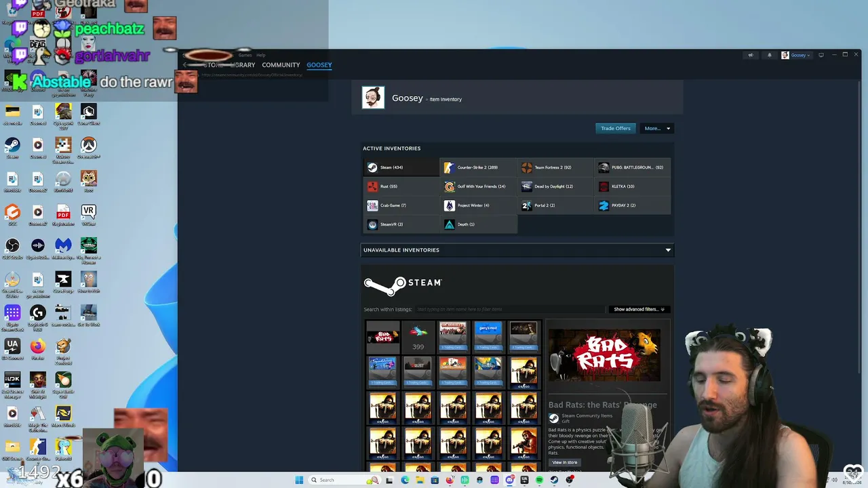Open the Windows Start menu
This screenshot has height=488, width=868.
click(299, 480)
